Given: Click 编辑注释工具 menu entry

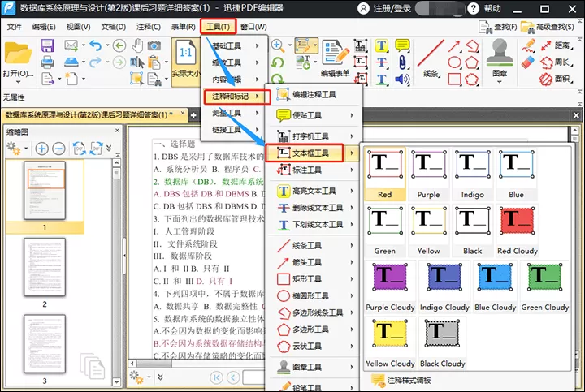Looking at the screenshot, I should [x=315, y=95].
